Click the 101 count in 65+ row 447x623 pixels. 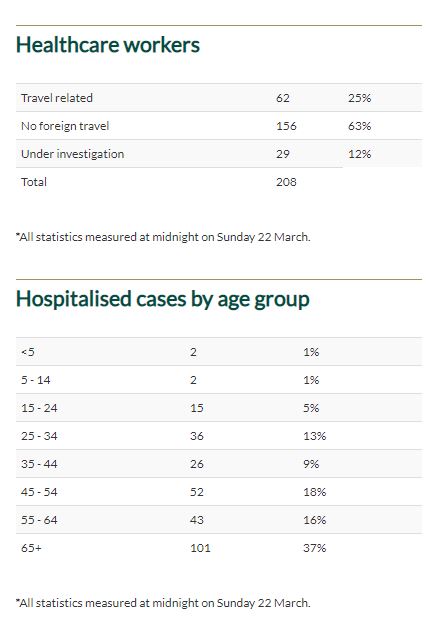tap(200, 548)
